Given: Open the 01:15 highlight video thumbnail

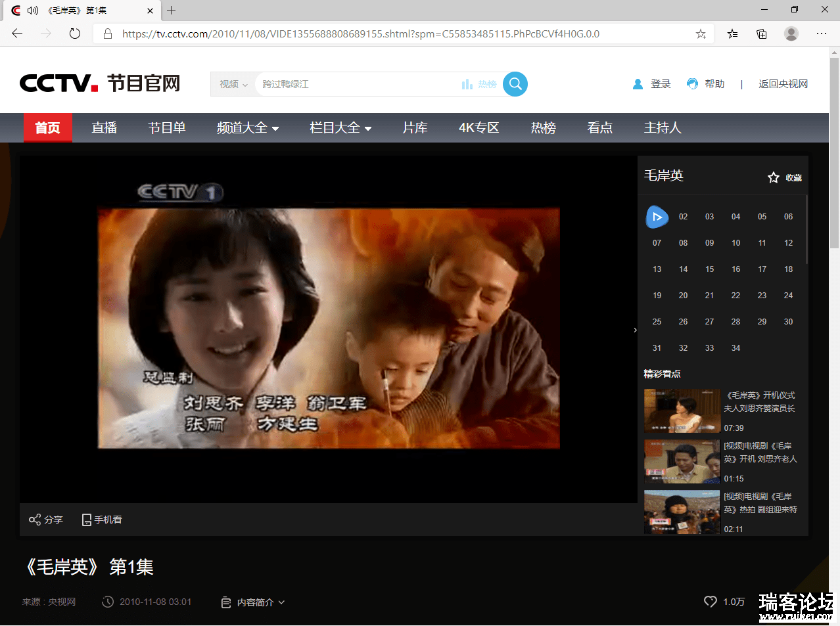Looking at the screenshot, I should point(682,461).
